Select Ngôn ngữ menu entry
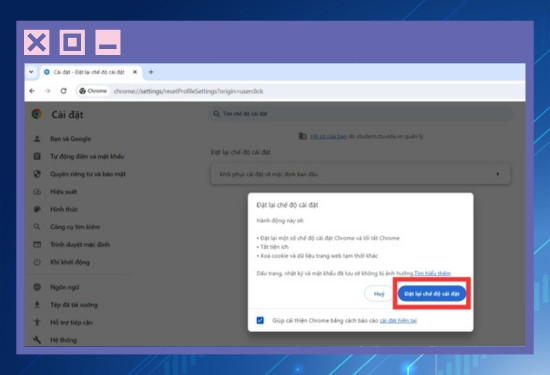 [x=65, y=287]
